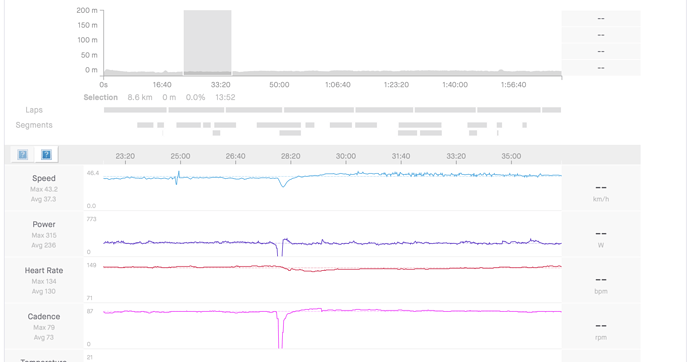Select the third lap bar in the Laps row
The image size is (690, 362).
coord(254,110)
